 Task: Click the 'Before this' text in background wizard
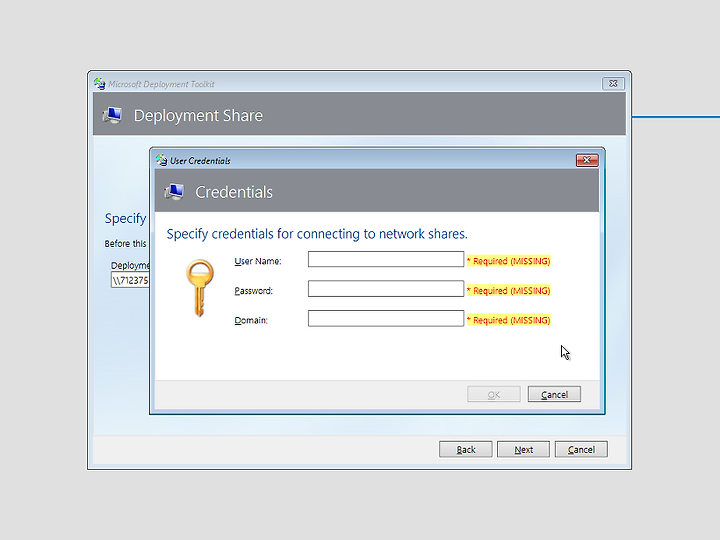click(125, 244)
